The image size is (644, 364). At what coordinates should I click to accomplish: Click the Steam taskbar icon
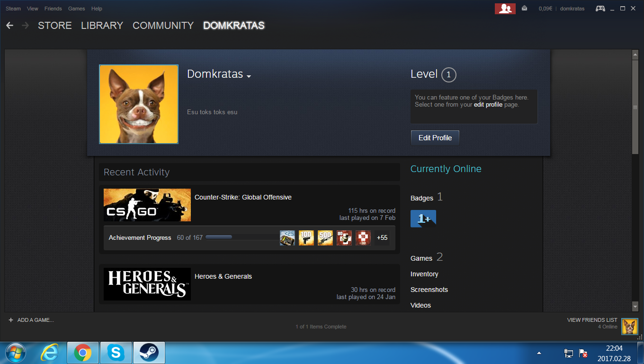149,353
